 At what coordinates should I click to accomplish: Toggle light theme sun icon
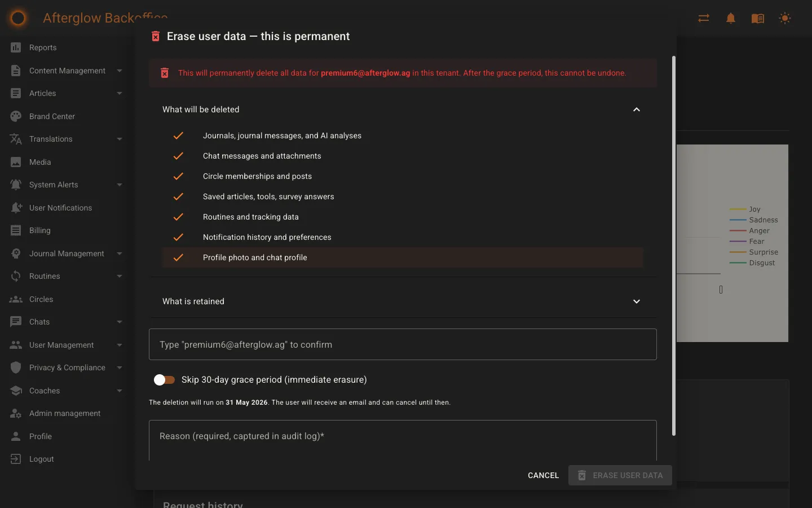[x=785, y=18]
